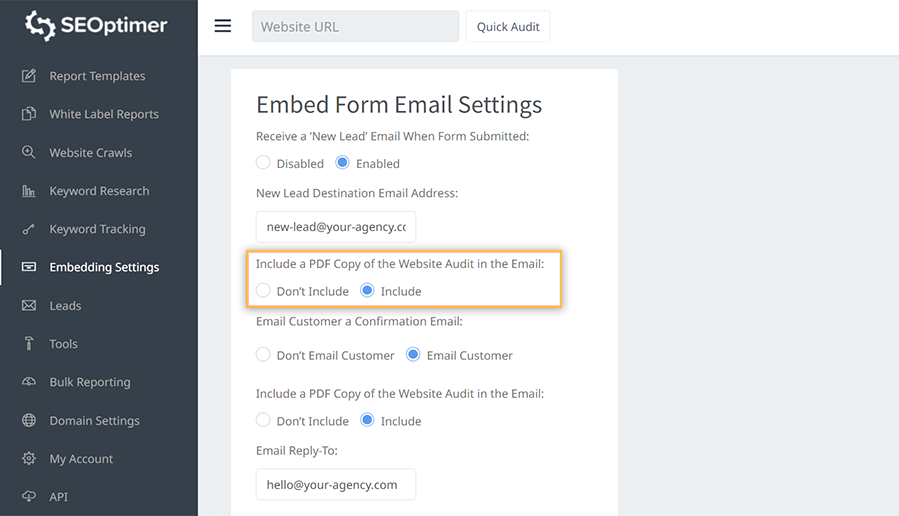Click the Website URL input field
Viewport: 899px width, 516px height.
coord(355,27)
